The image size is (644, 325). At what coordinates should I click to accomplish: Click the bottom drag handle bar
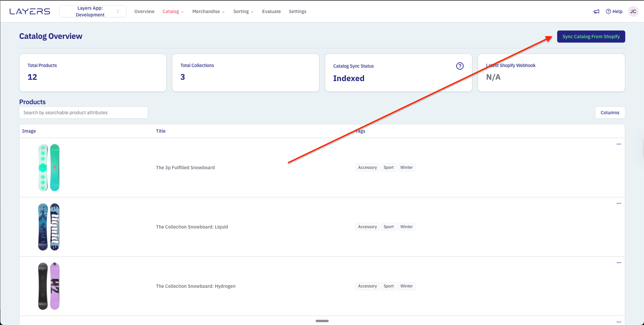click(x=322, y=321)
